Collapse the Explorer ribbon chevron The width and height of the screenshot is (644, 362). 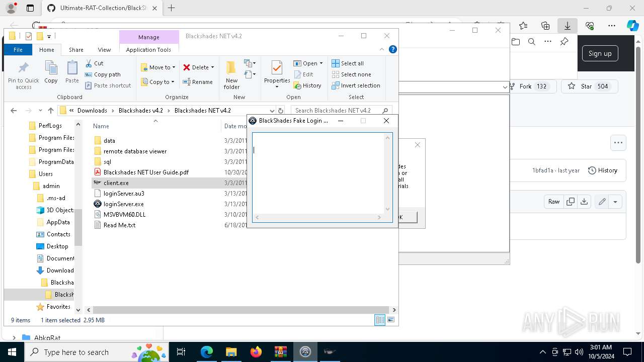point(382,49)
